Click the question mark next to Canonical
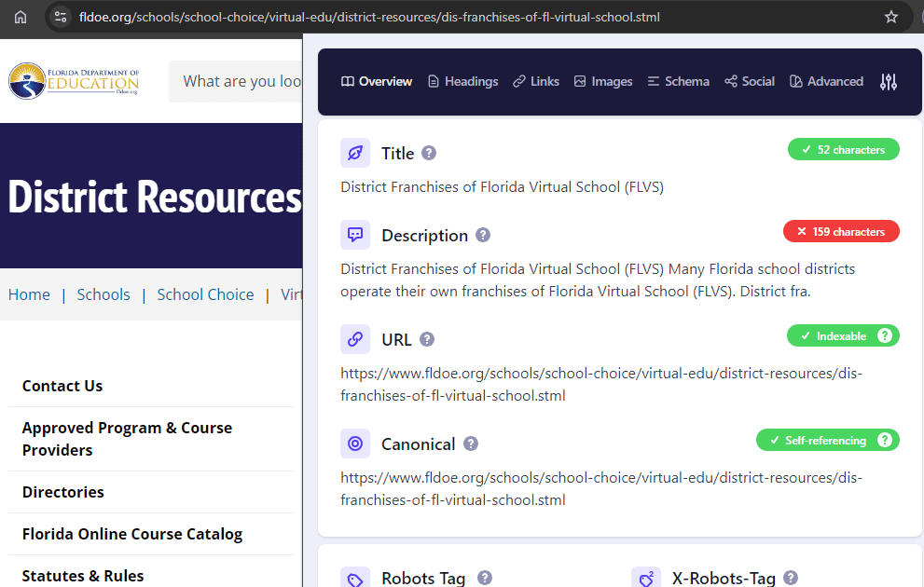 (x=471, y=444)
